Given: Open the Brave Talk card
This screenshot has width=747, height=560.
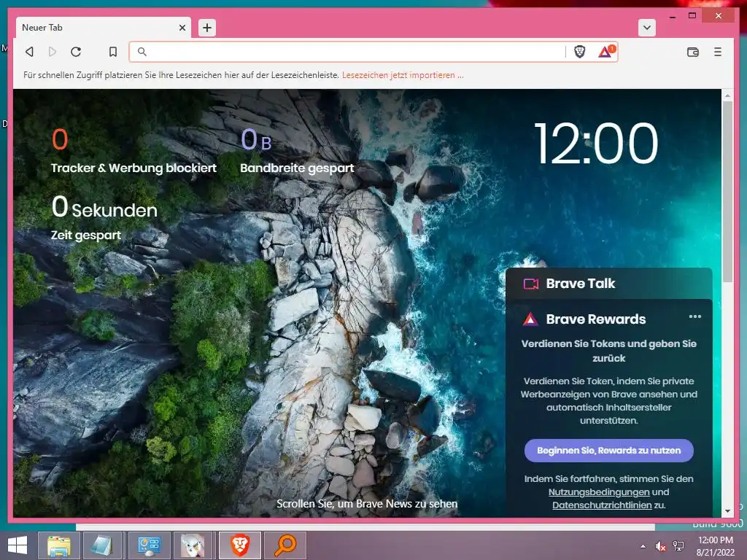Looking at the screenshot, I should [x=609, y=284].
